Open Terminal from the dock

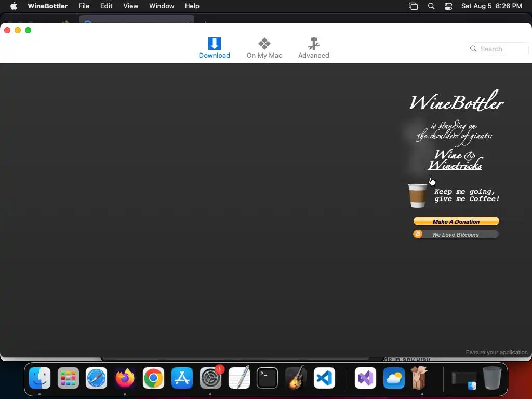(x=268, y=378)
